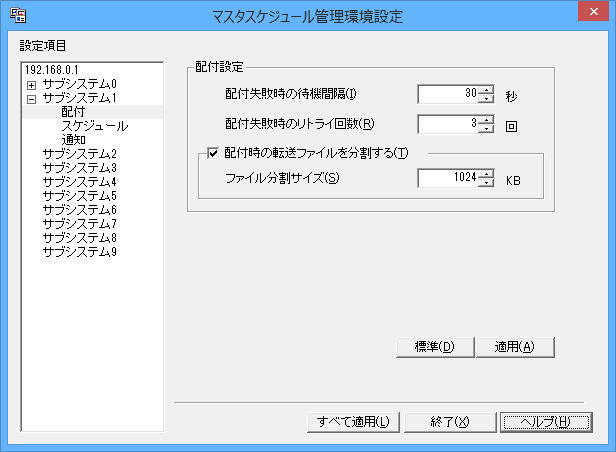Select サブシステム4 in the tree

coord(79,182)
